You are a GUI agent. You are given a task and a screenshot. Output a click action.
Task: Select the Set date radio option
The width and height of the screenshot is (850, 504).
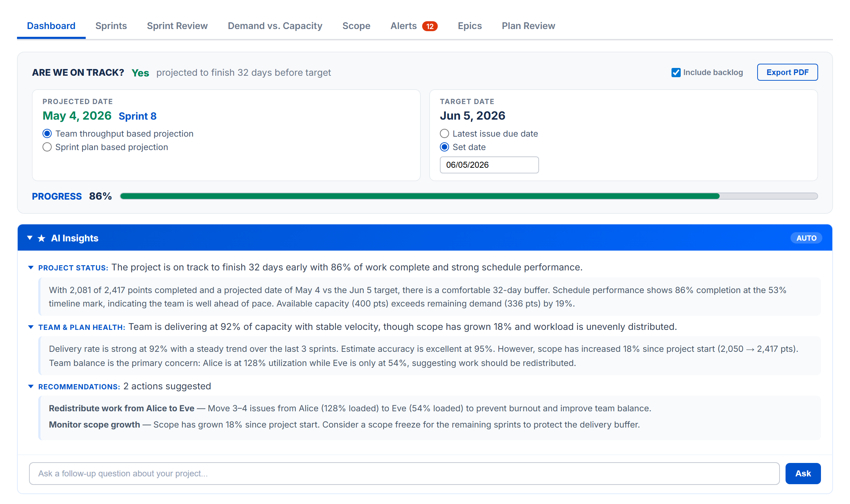click(x=444, y=147)
